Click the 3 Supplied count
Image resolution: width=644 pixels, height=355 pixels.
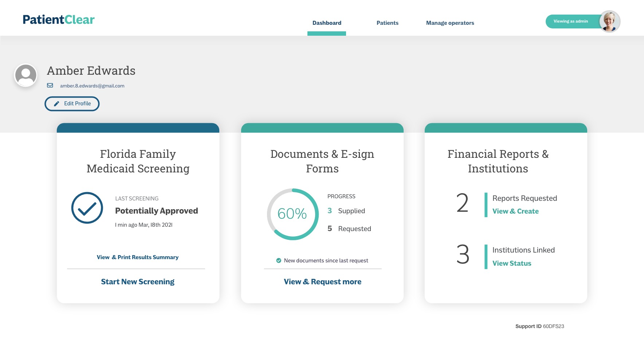click(x=346, y=211)
